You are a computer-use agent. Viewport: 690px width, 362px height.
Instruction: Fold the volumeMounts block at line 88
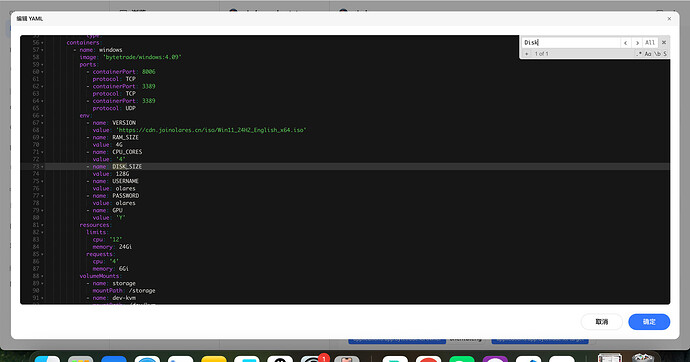click(x=42, y=276)
